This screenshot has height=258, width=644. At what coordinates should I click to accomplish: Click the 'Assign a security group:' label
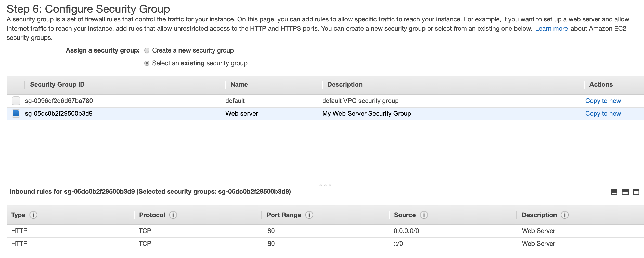click(x=103, y=50)
